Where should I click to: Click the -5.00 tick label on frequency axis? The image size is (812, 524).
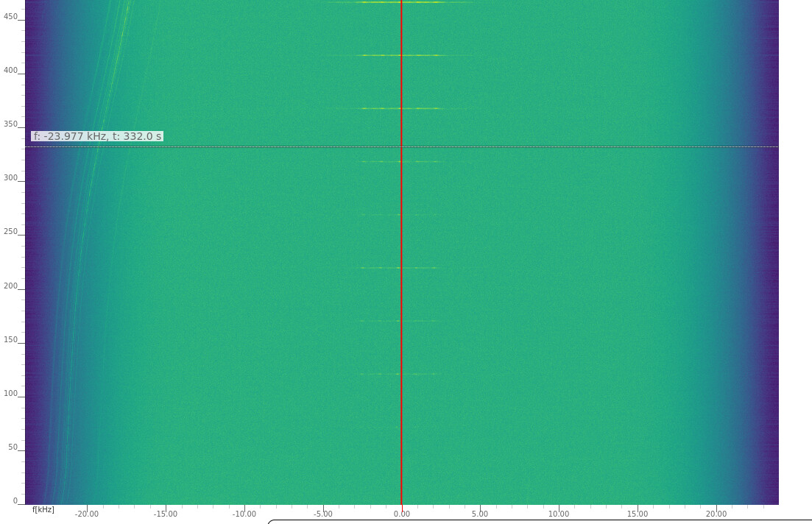click(x=322, y=514)
